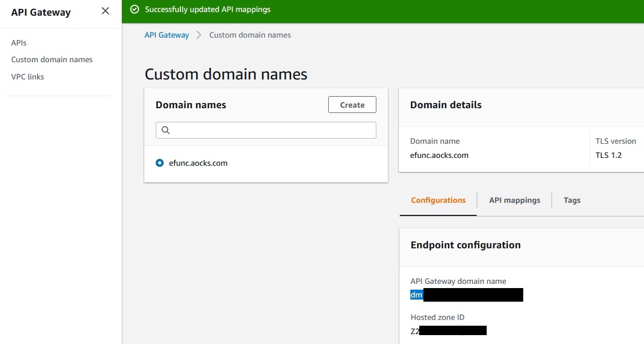Click the Endpoint configuration heading
644x344 pixels.
(x=466, y=245)
